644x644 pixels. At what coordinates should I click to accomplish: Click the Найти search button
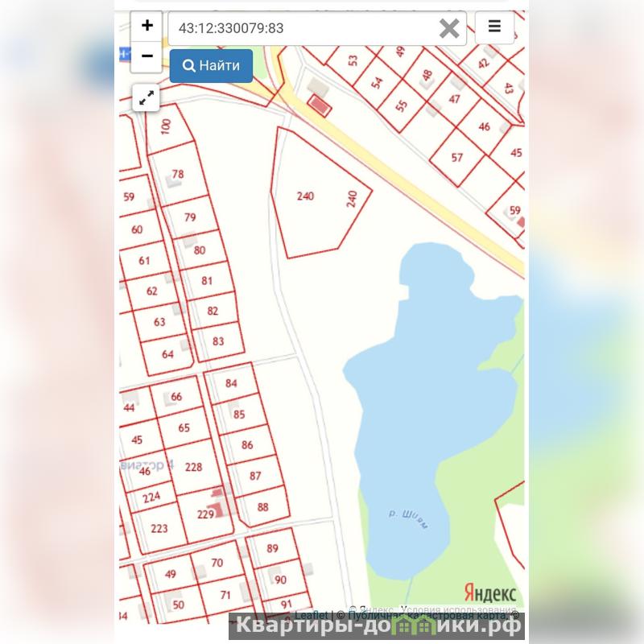tap(211, 66)
